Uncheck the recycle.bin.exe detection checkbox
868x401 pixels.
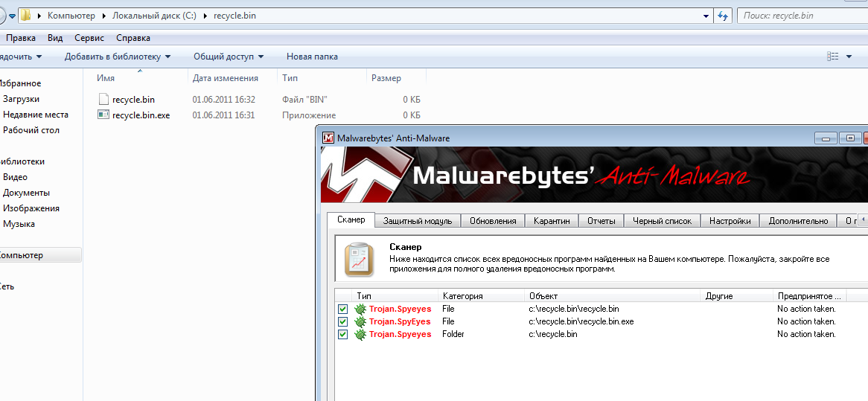(x=342, y=321)
